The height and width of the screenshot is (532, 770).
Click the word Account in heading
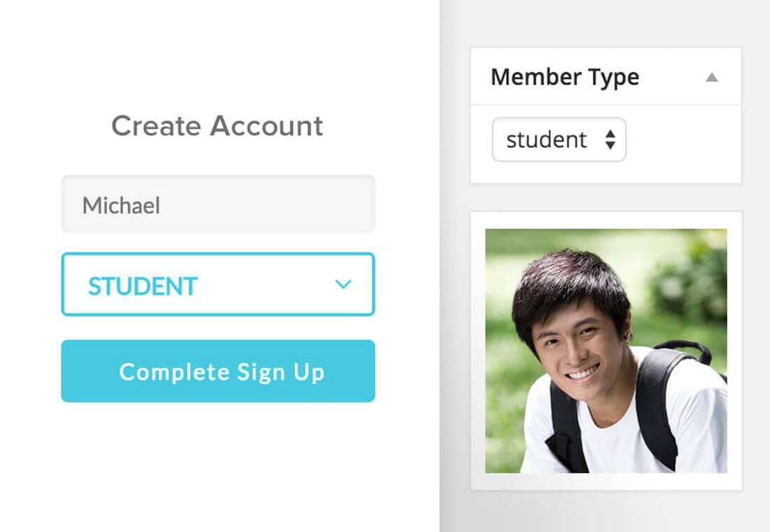[x=267, y=126]
